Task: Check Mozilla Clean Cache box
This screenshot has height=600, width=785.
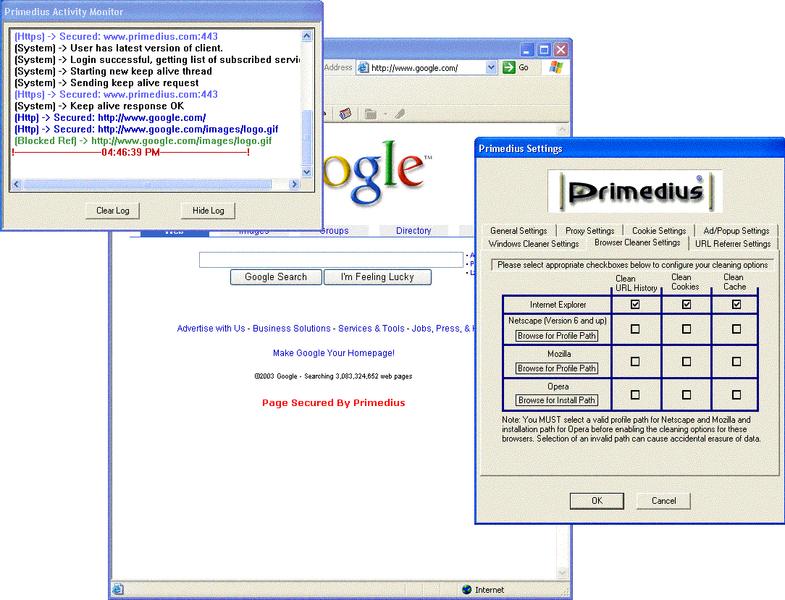Action: coord(736,361)
